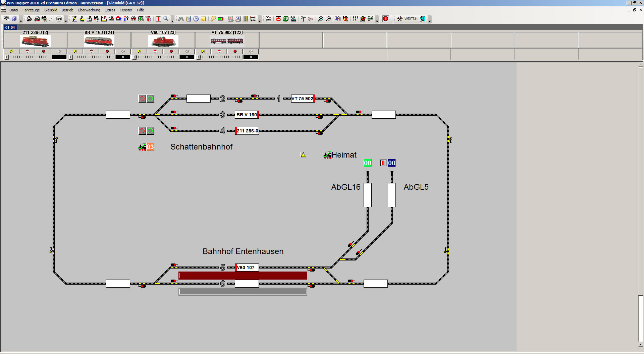Viewport: 644px width, 354px height.
Task: Click the zoom in magnifier icon
Action: point(321,19)
